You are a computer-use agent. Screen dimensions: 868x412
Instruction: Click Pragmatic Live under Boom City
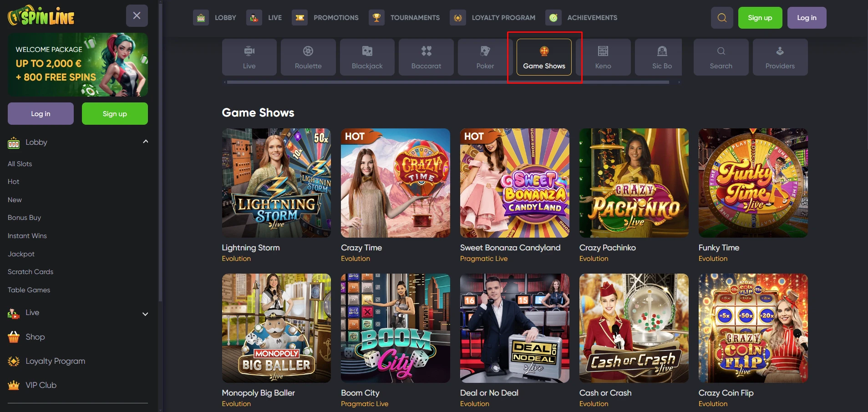click(x=365, y=404)
